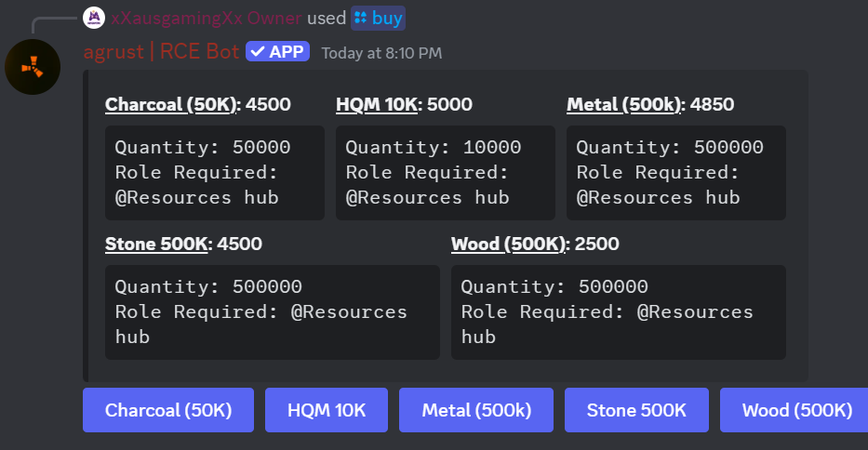
Task: Open xXausgamingXx Owner username
Action: pos(206,18)
